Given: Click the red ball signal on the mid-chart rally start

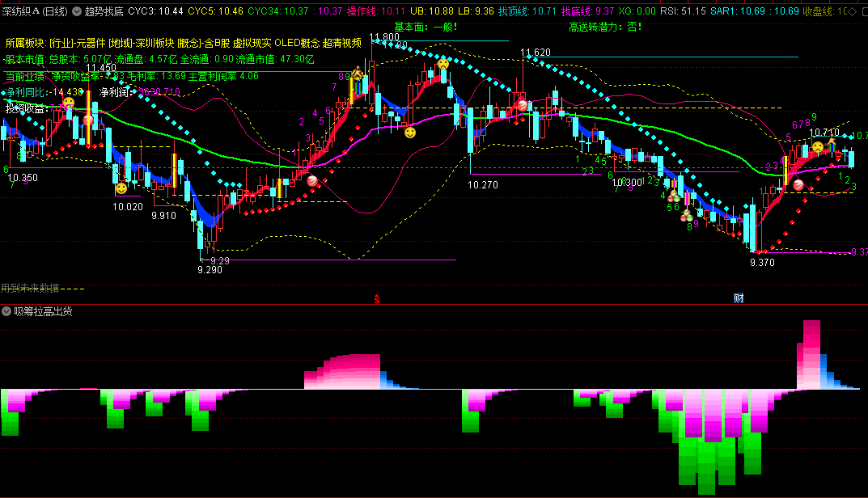Looking at the screenshot, I should [312, 180].
